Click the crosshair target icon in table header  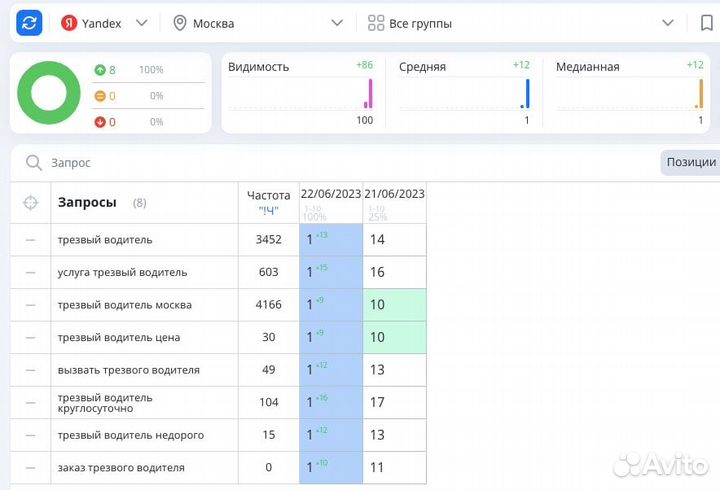(x=30, y=203)
